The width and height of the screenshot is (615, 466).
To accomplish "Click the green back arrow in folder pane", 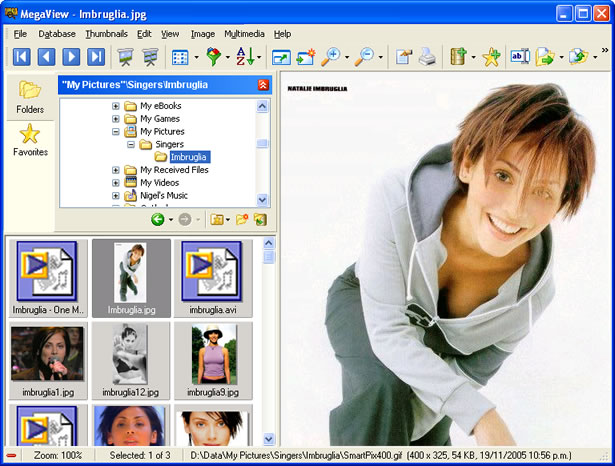I will point(158,219).
